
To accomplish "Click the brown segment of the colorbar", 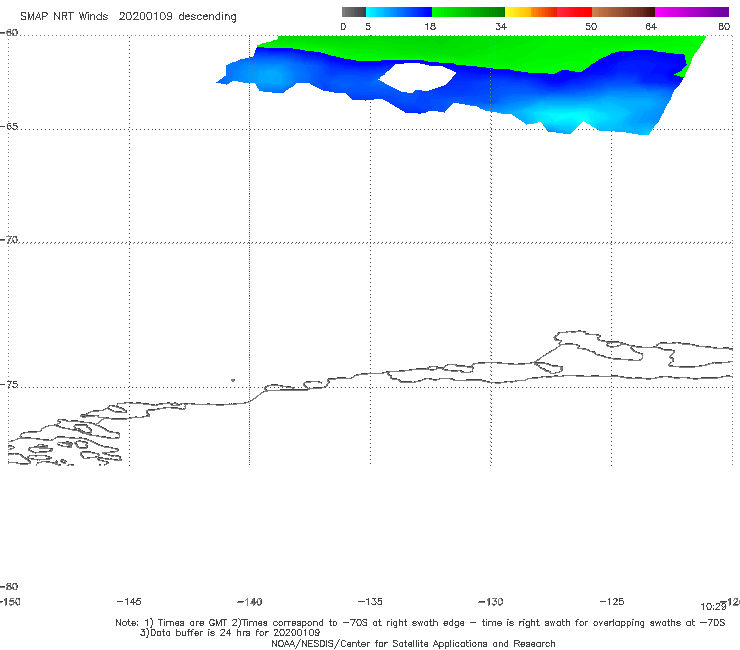I will point(623,12).
